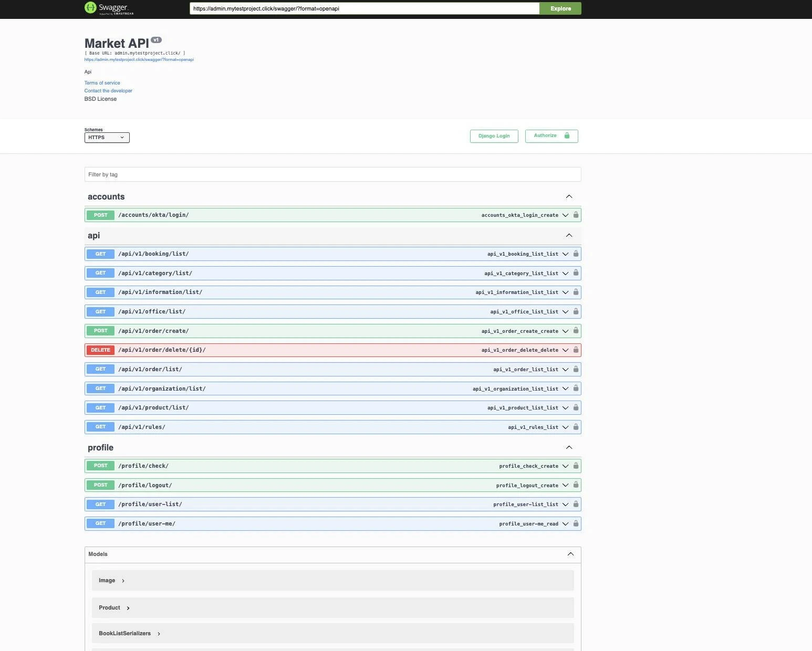Click the api_v1_product_list_list operation id
The image size is (812, 651).
(x=523, y=408)
